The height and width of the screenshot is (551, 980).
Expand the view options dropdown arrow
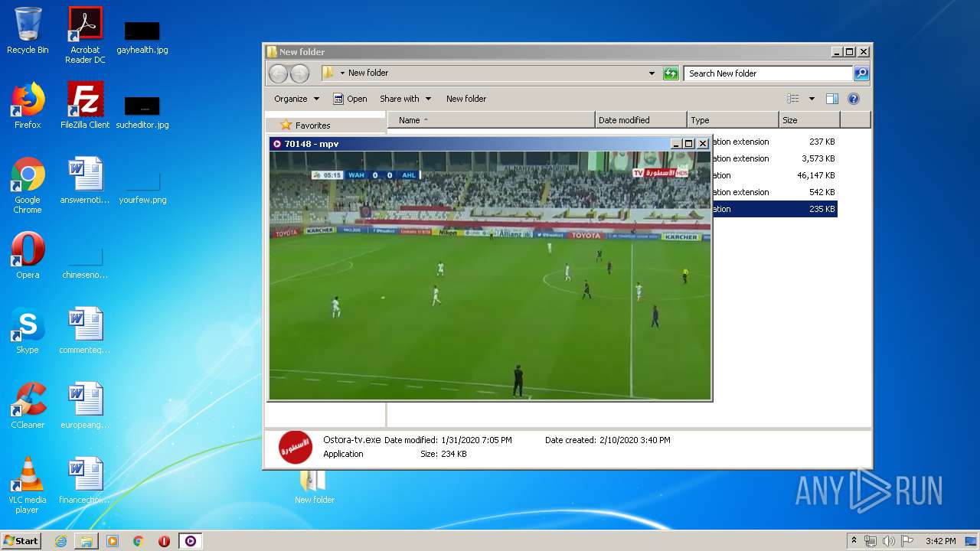click(x=812, y=99)
